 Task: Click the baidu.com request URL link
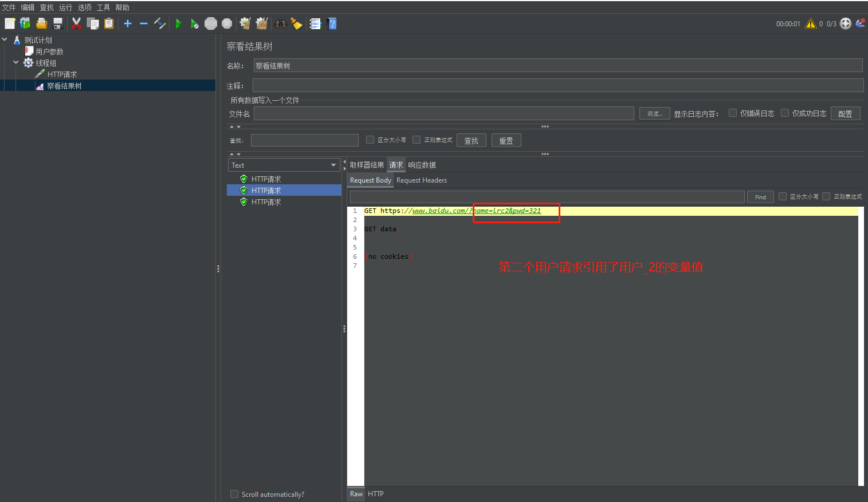tap(477, 211)
